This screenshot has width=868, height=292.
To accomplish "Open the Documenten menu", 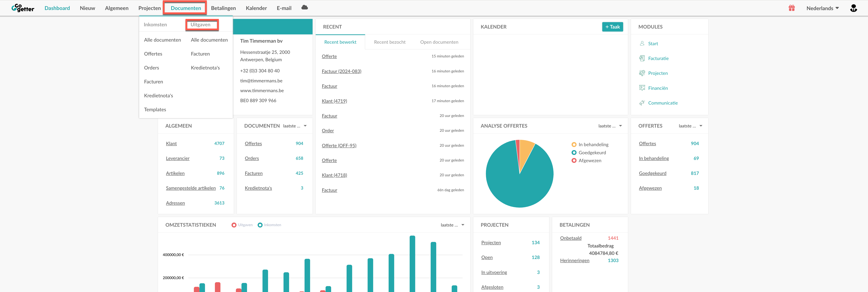I will (x=186, y=8).
